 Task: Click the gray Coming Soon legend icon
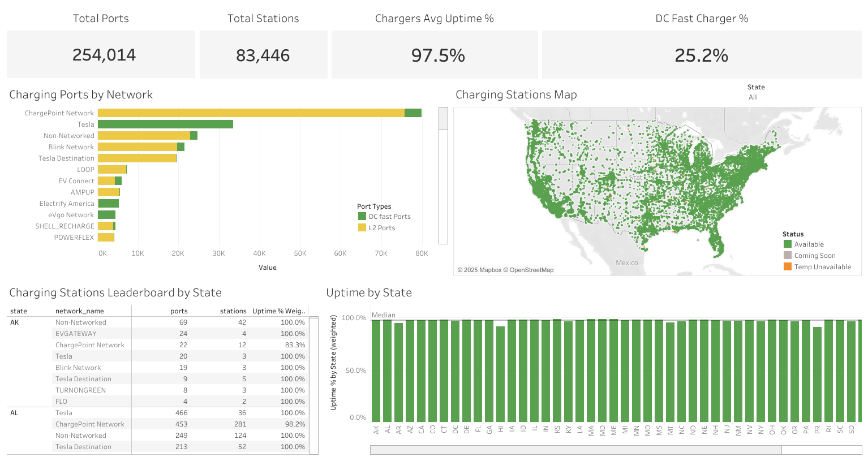(x=789, y=255)
